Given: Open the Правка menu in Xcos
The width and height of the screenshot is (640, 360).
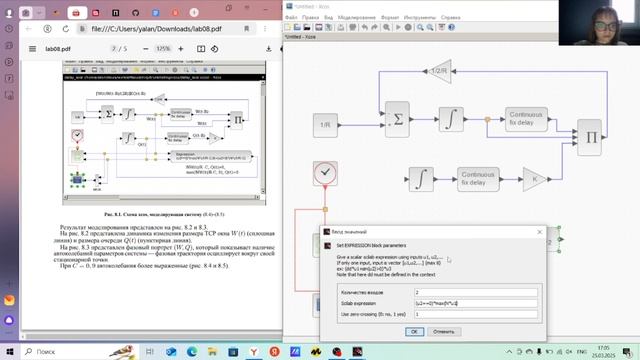Looking at the screenshot, I should pyautogui.click(x=311, y=18).
